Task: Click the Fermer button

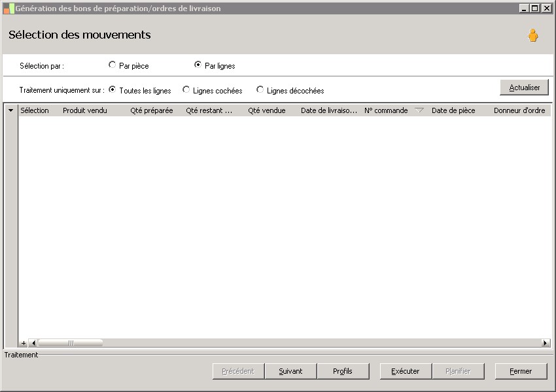Action: (521, 371)
